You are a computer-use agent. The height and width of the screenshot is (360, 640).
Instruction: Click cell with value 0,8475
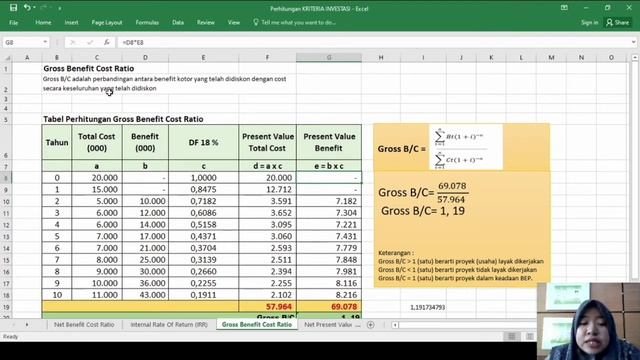pos(203,190)
